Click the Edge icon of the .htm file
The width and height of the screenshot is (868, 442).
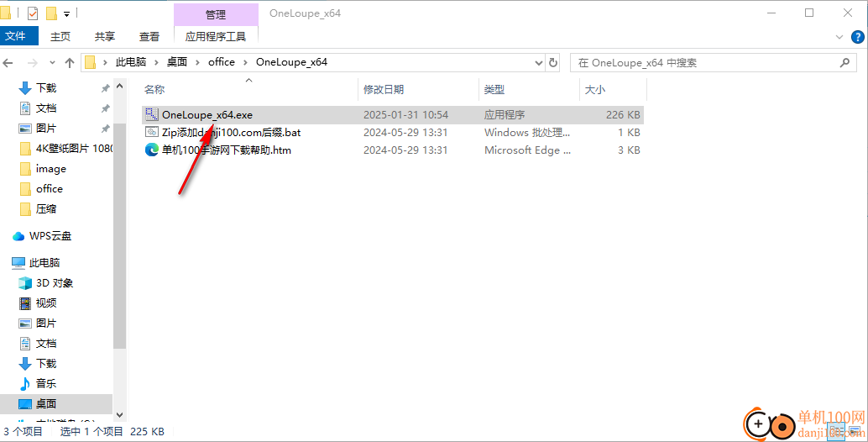[x=152, y=150]
